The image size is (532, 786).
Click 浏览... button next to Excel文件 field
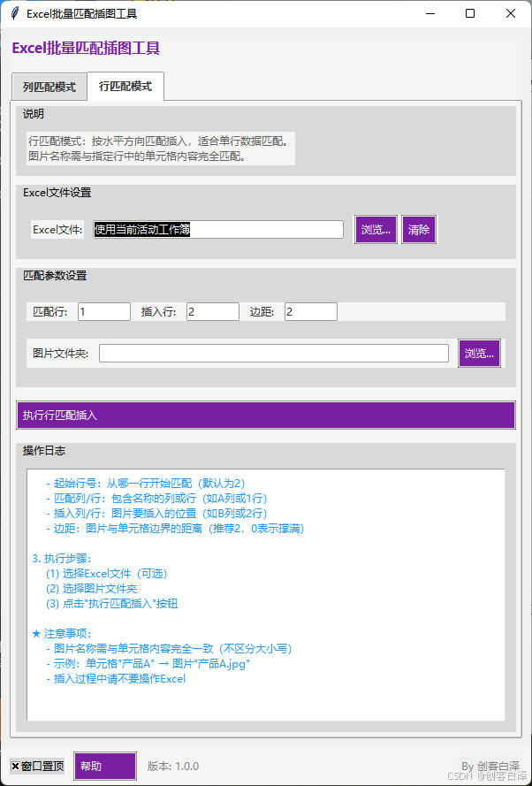(376, 230)
